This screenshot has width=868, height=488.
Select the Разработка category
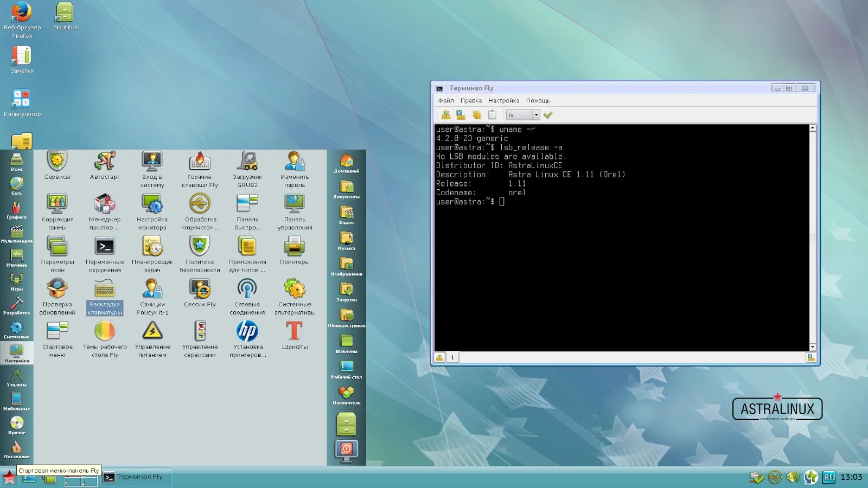coord(17,305)
